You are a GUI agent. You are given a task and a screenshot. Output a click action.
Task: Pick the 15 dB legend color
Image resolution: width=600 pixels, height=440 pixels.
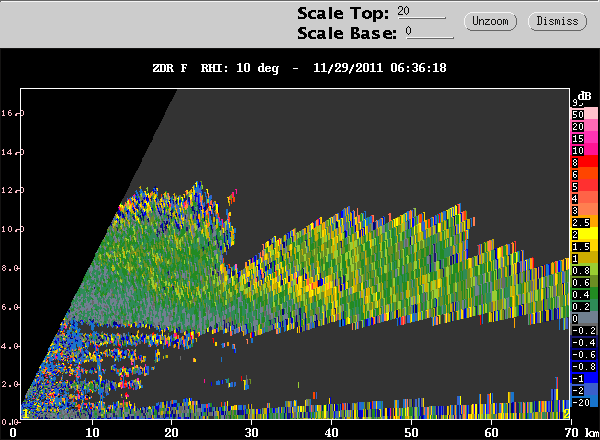pos(584,139)
